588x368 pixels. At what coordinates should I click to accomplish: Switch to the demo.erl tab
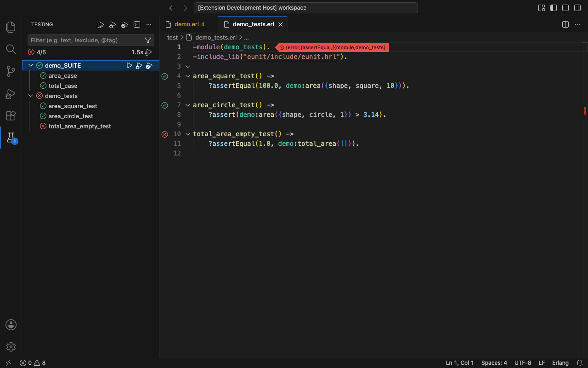click(189, 24)
